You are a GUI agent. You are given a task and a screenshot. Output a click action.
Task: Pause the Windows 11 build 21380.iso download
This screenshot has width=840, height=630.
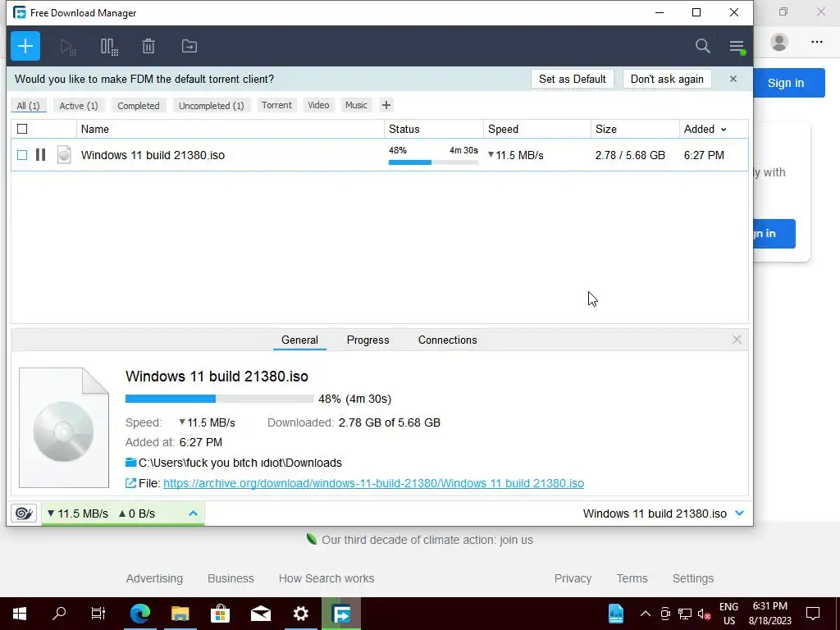tap(40, 155)
